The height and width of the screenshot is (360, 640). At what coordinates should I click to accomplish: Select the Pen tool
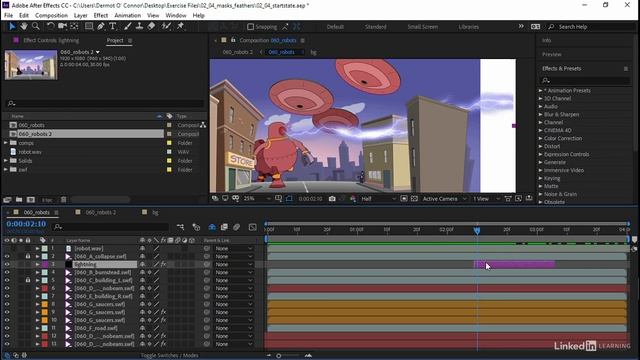[101, 26]
